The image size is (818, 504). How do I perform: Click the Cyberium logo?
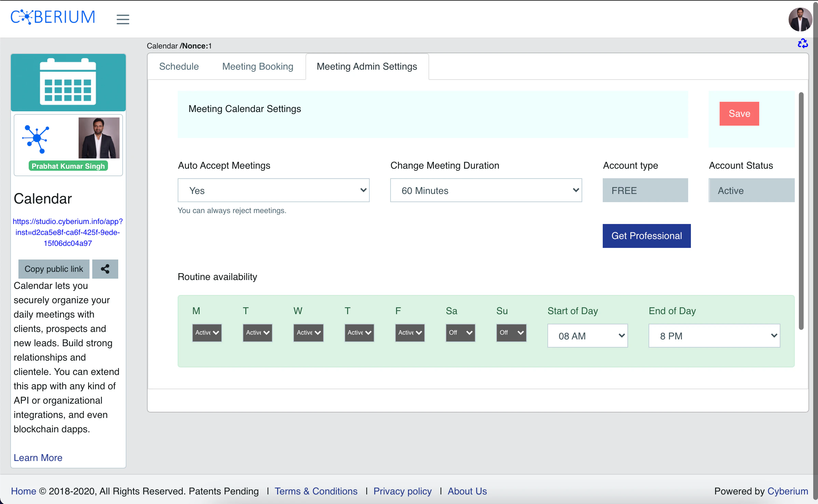click(53, 17)
